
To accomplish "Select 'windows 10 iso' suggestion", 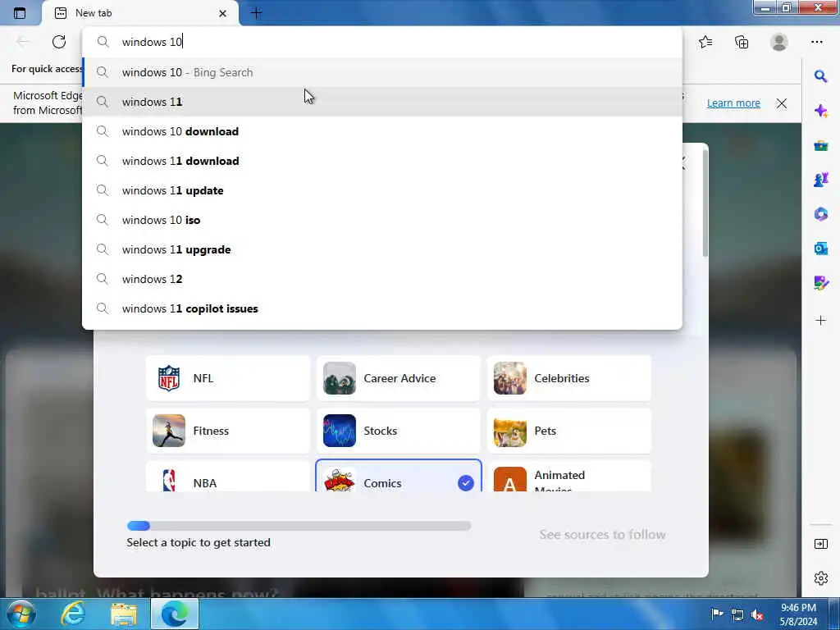I will 382,220.
